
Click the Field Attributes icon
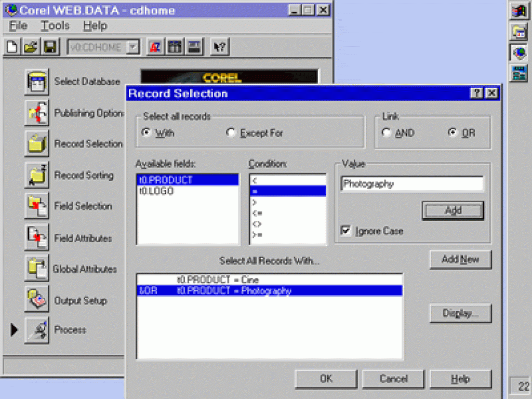click(36, 238)
